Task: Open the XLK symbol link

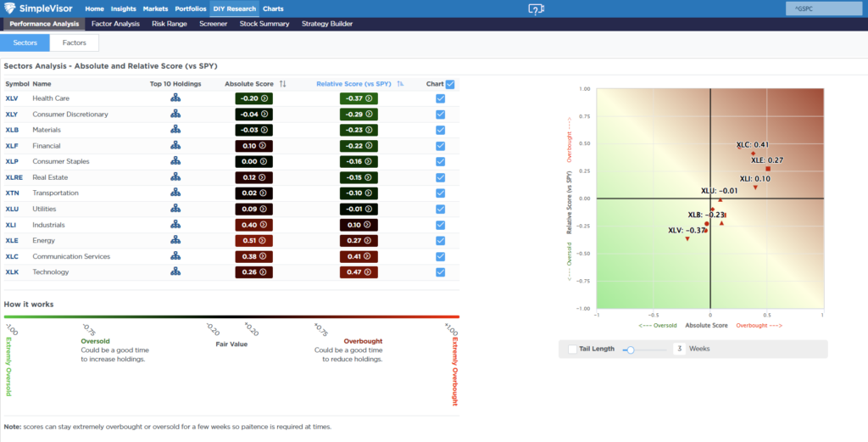Action: (12, 272)
